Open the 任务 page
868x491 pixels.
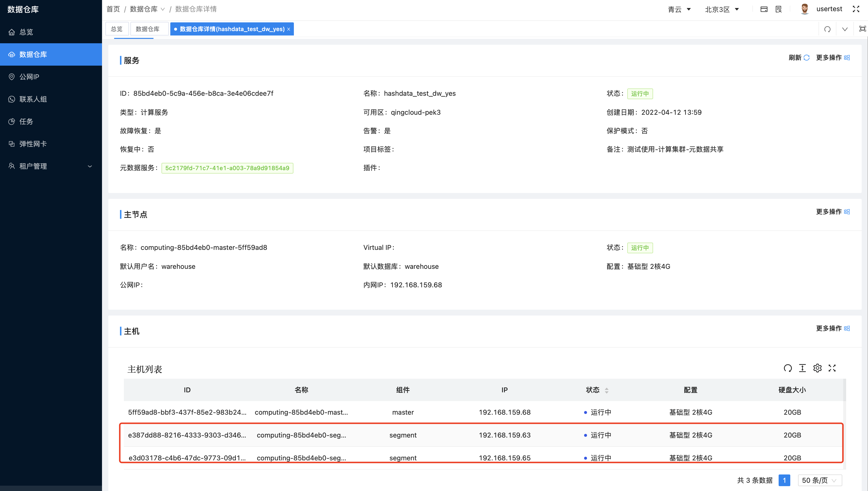[x=26, y=121]
